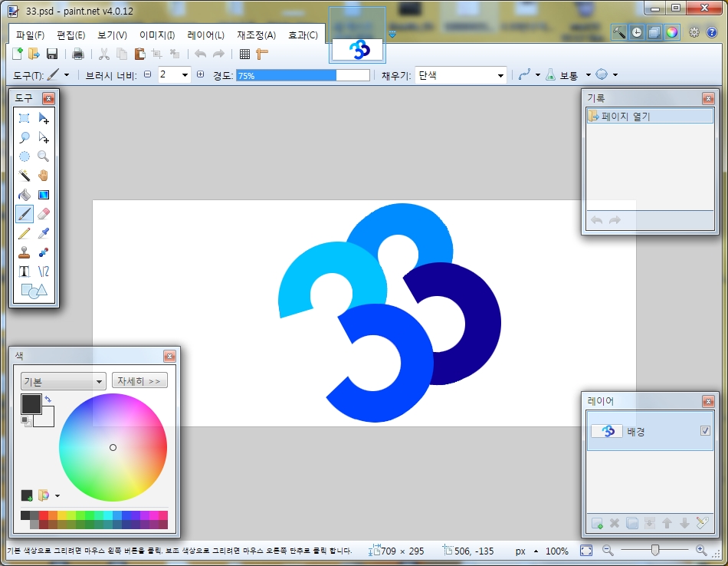Click the Print icon in toolbar
Image resolution: width=728 pixels, height=566 pixels.
click(x=77, y=54)
